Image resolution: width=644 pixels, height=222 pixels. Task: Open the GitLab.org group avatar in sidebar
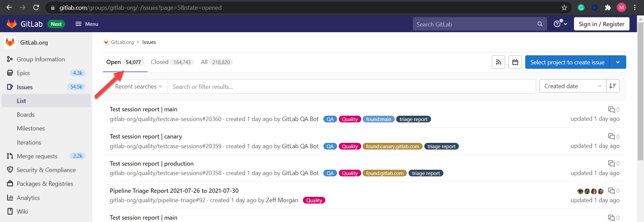tap(10, 42)
